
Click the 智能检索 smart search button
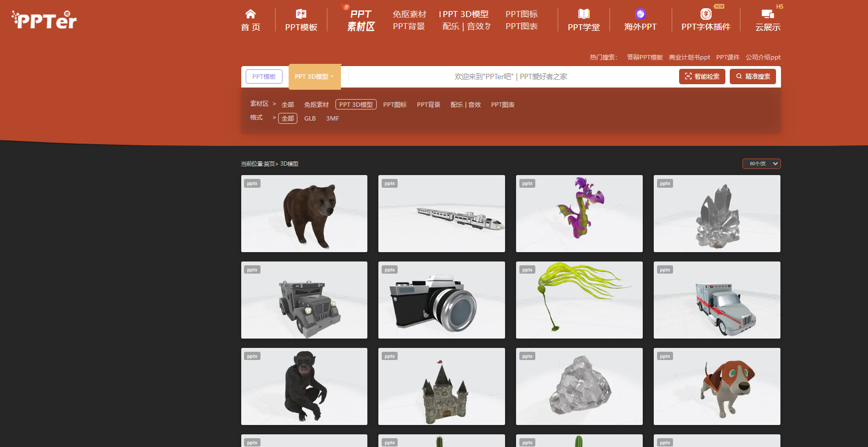(702, 77)
